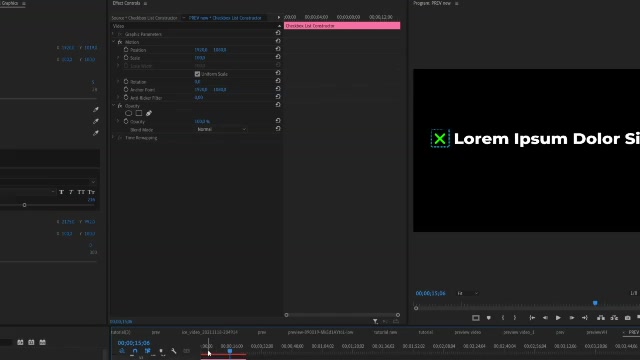Screen dimensions: 640x360
Task: Step forward one frame
Action: (x=572, y=318)
